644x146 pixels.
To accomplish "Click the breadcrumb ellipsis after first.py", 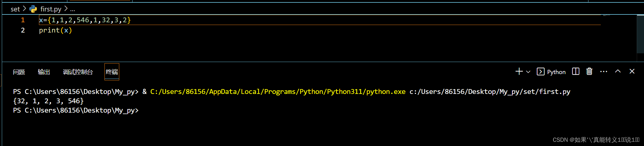I will click(x=72, y=9).
